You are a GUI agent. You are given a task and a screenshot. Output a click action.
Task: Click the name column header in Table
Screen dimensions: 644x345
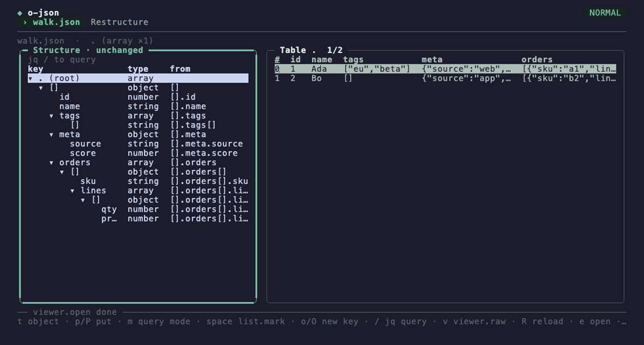click(322, 60)
